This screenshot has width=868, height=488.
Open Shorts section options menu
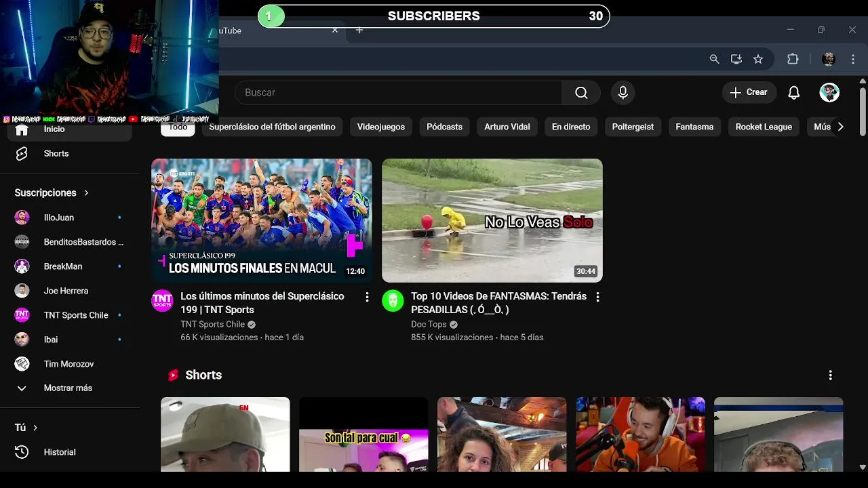[830, 375]
